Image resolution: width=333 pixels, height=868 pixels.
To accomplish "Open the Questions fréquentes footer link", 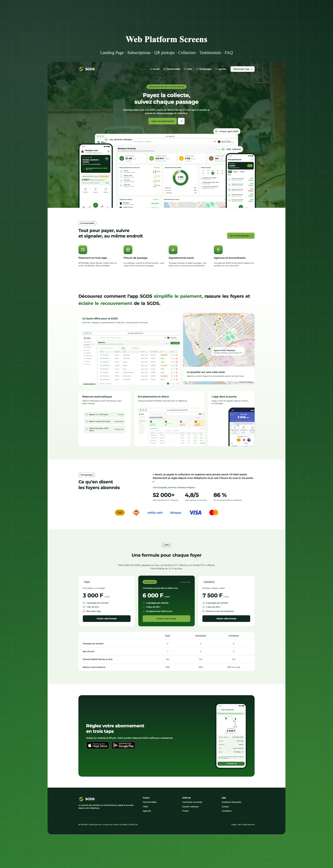I will point(231,802).
